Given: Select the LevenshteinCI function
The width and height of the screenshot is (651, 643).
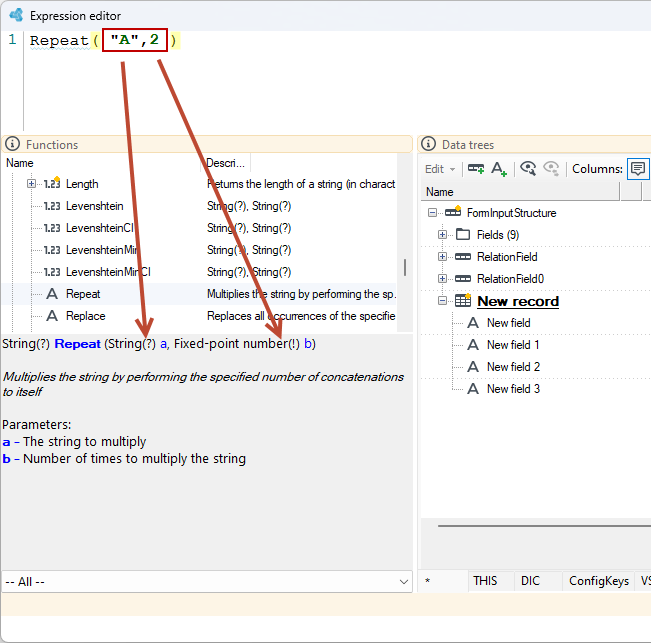Looking at the screenshot, I should coord(100,228).
